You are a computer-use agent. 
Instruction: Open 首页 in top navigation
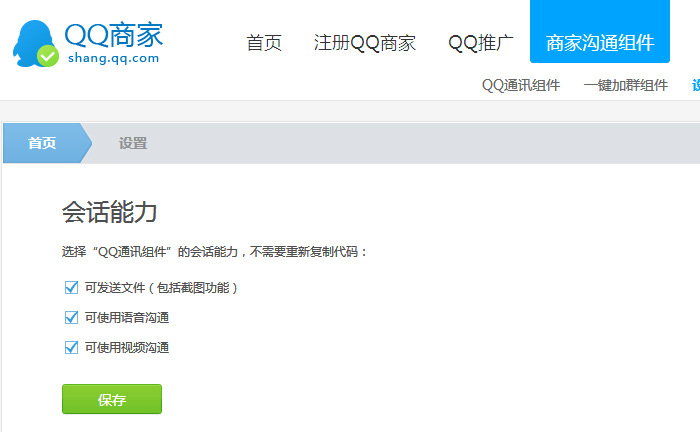pos(264,43)
